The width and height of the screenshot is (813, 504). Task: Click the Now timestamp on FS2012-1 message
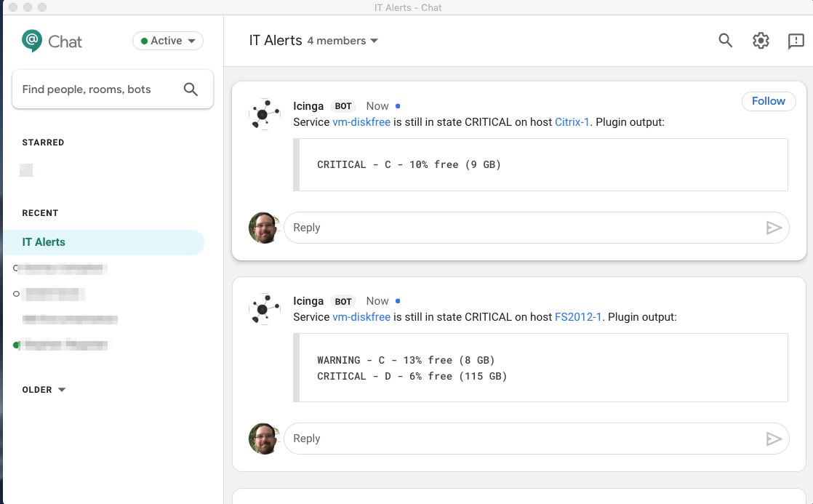pyautogui.click(x=377, y=301)
